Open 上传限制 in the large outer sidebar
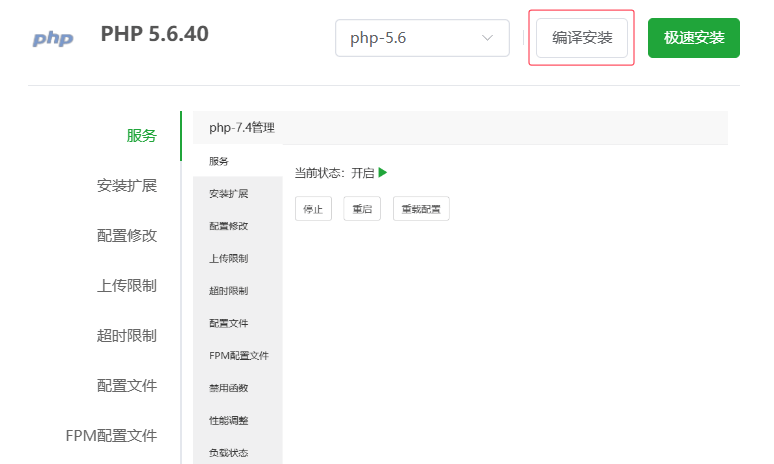 127,286
